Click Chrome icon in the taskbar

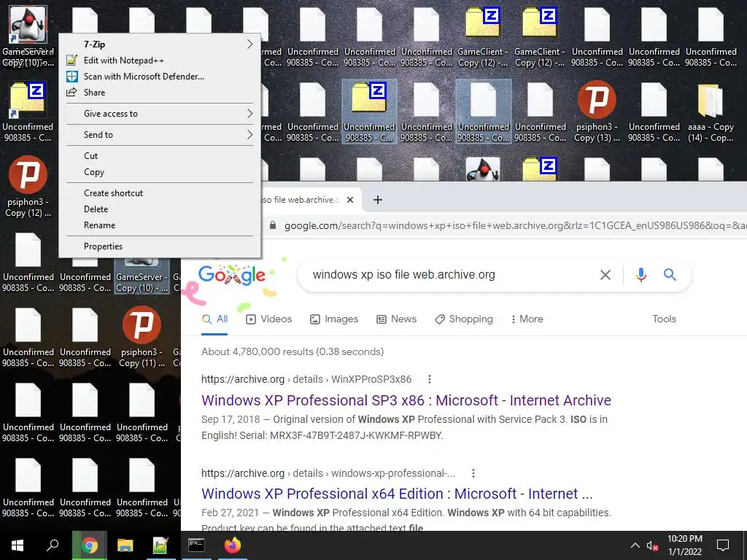(x=89, y=545)
